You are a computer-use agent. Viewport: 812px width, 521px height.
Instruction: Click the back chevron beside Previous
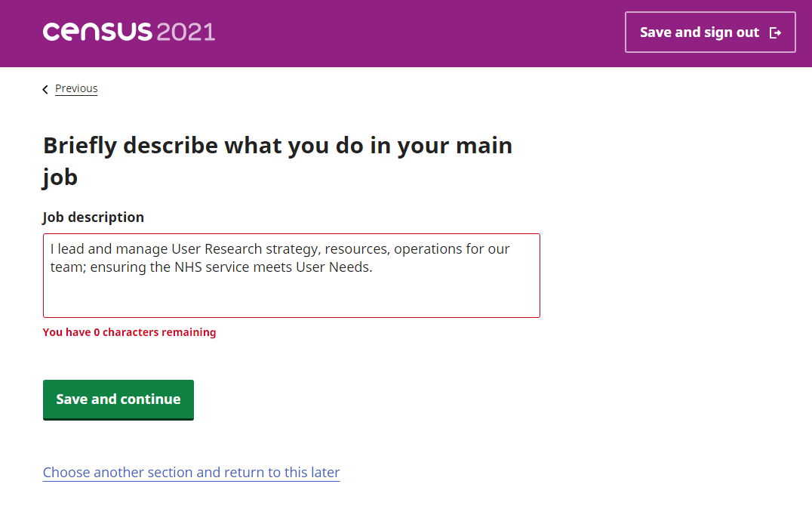45,90
